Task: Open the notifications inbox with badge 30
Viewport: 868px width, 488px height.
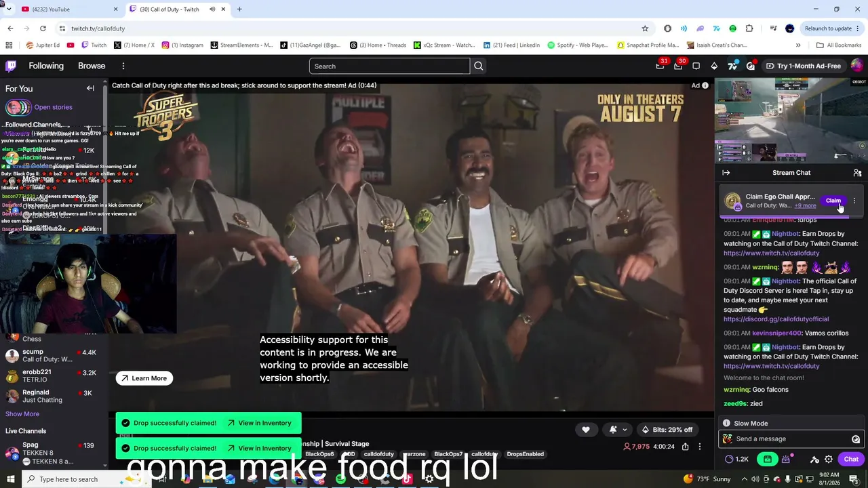Action: point(678,66)
